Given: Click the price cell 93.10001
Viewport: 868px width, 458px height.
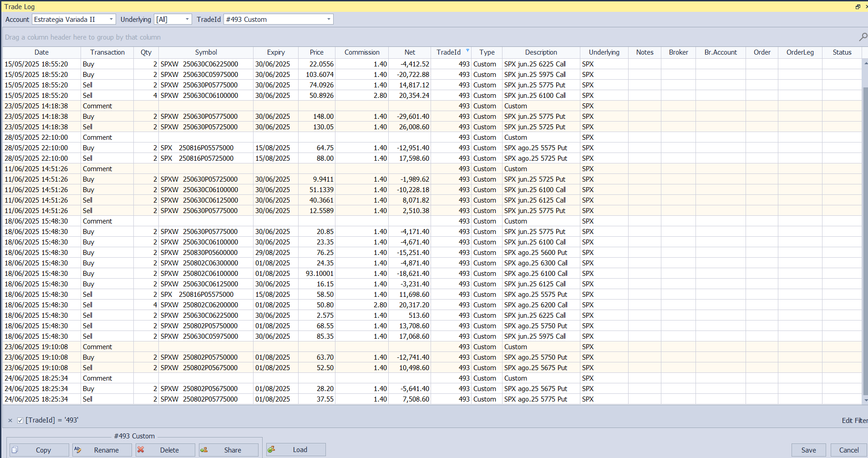Looking at the screenshot, I should click(317, 274).
